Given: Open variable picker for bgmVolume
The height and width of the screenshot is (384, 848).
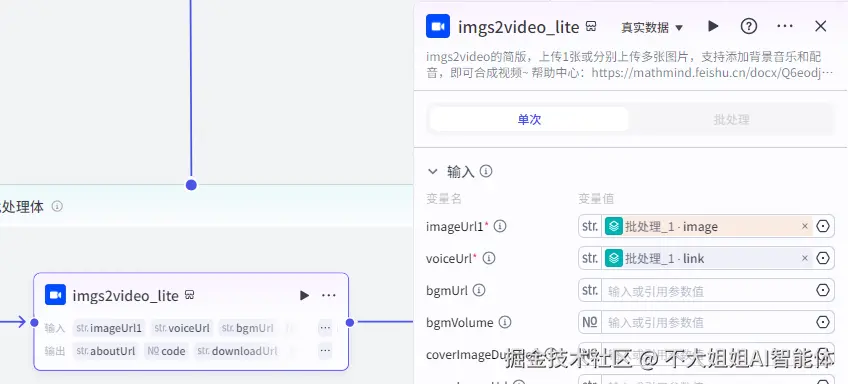Looking at the screenshot, I should point(823,322).
